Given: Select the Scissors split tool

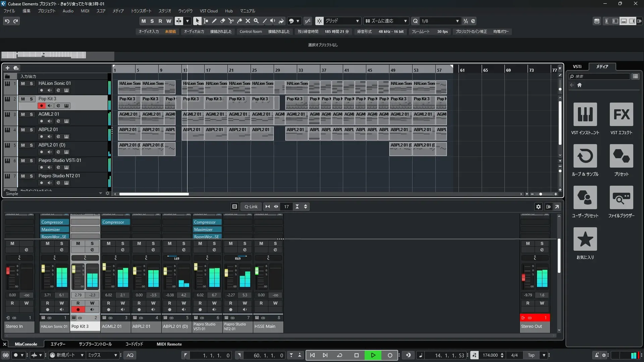Looking at the screenshot, I should [x=231, y=21].
